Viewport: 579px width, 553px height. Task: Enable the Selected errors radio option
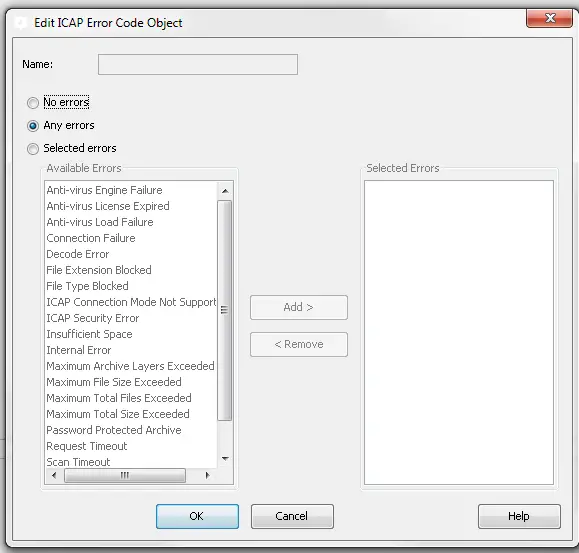click(x=33, y=149)
